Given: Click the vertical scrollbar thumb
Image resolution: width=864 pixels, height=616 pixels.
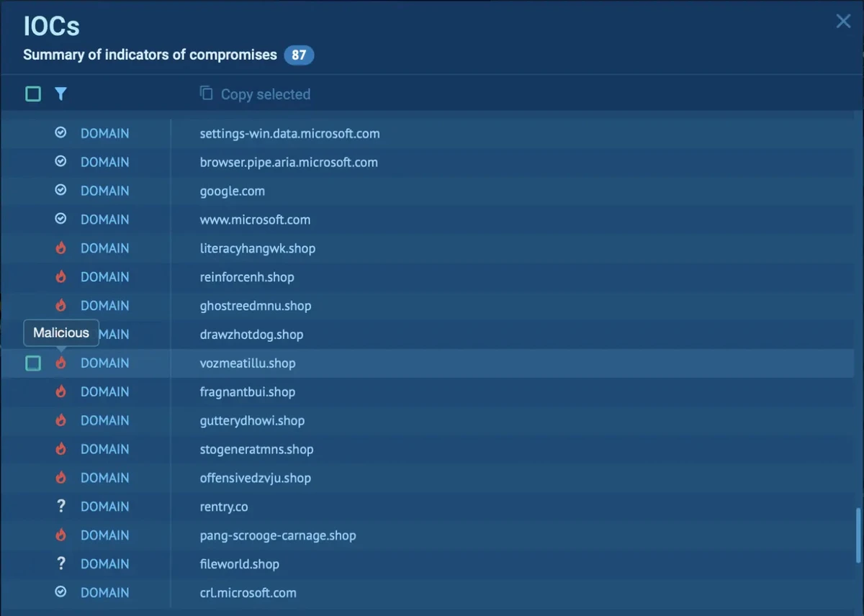Looking at the screenshot, I should click(x=857, y=536).
